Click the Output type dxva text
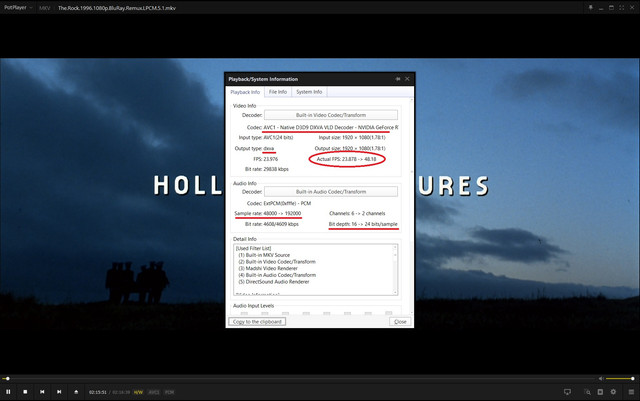 point(254,148)
